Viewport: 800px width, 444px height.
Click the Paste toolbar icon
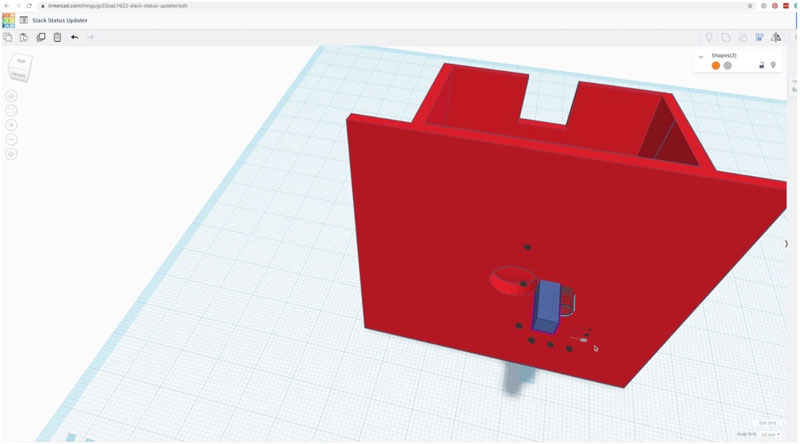(x=23, y=37)
